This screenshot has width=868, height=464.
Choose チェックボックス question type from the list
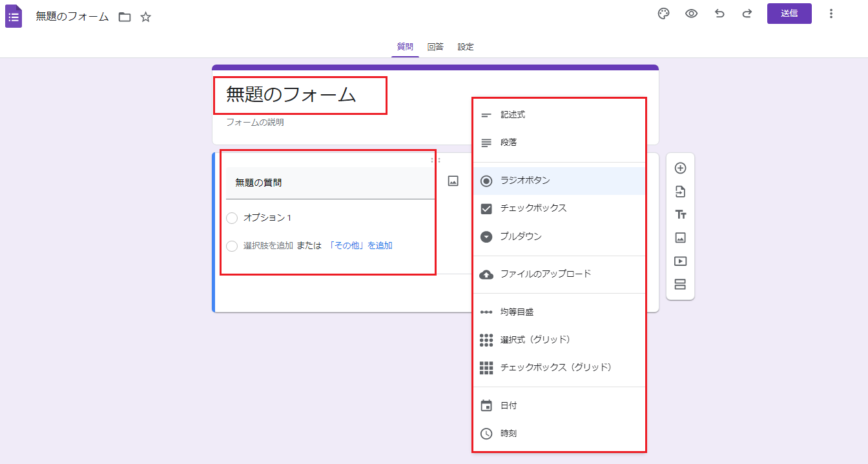tap(533, 208)
